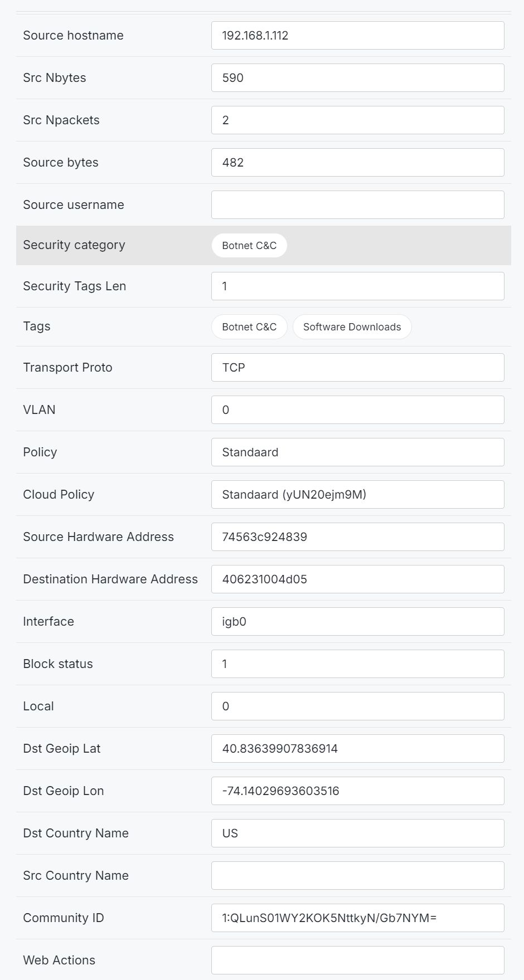Focus the Source bytes field showing 482
The height and width of the screenshot is (980, 524).
click(358, 163)
